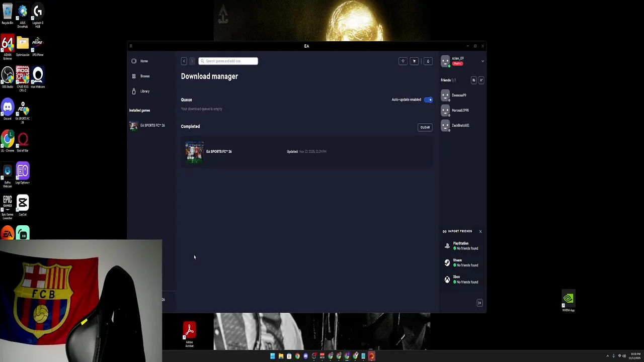Open File Explorer from the taskbar

(x=281, y=356)
